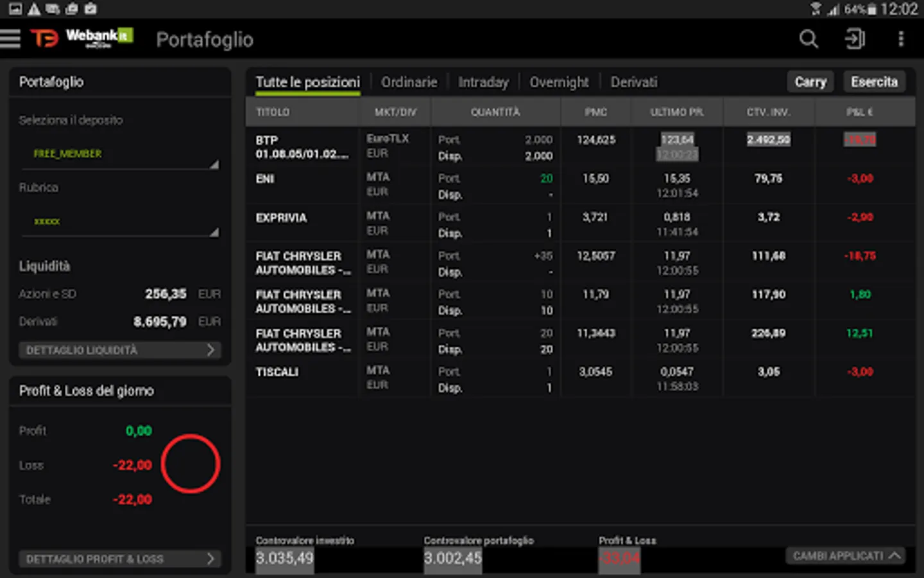Click the P&L value 1,80

pyautogui.click(x=860, y=294)
